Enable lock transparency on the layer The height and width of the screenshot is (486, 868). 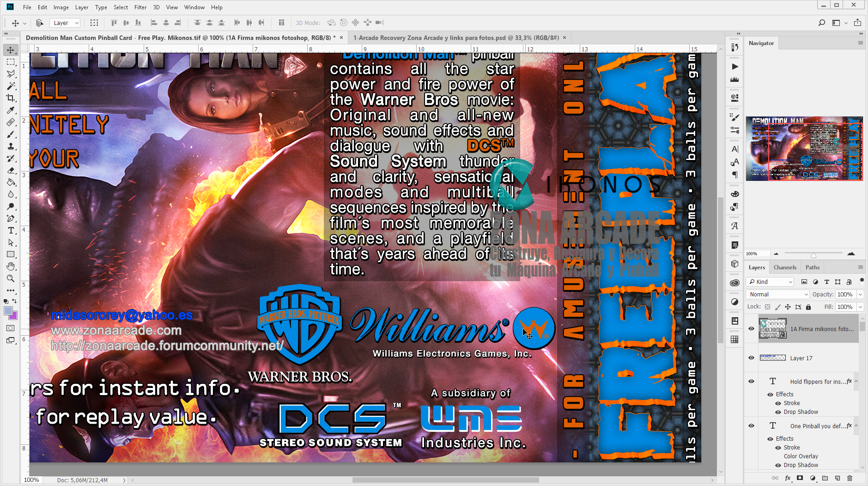point(768,307)
